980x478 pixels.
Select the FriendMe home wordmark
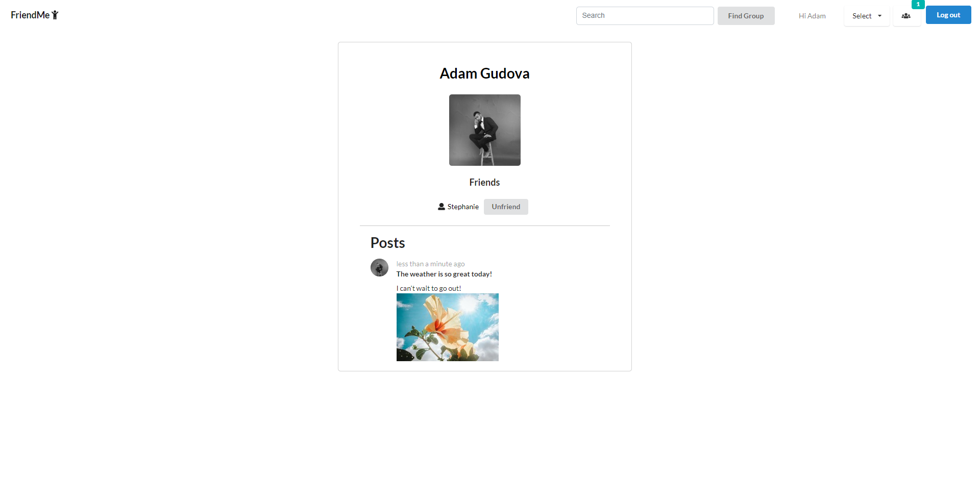(31, 15)
